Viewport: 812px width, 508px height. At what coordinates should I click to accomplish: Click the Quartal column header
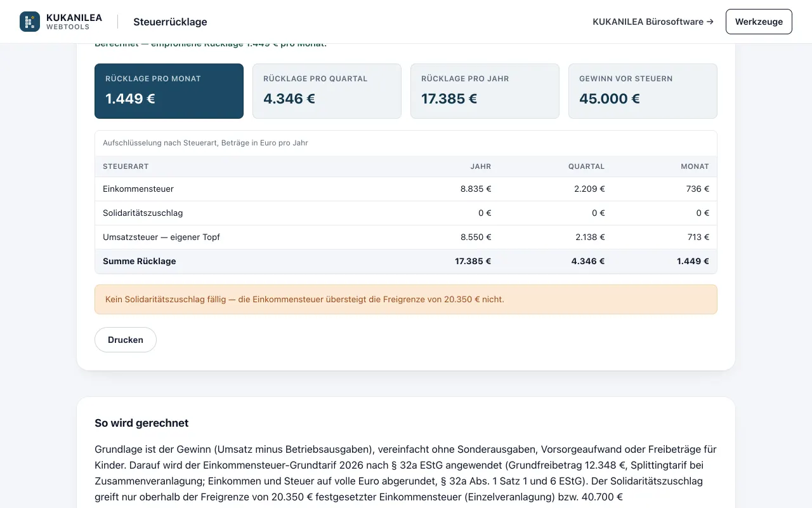(586, 166)
